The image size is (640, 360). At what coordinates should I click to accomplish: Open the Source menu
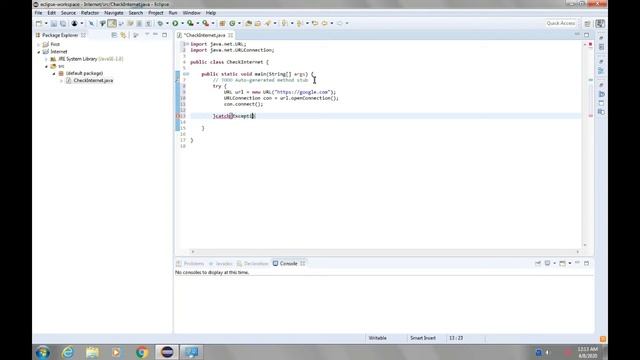pos(68,13)
